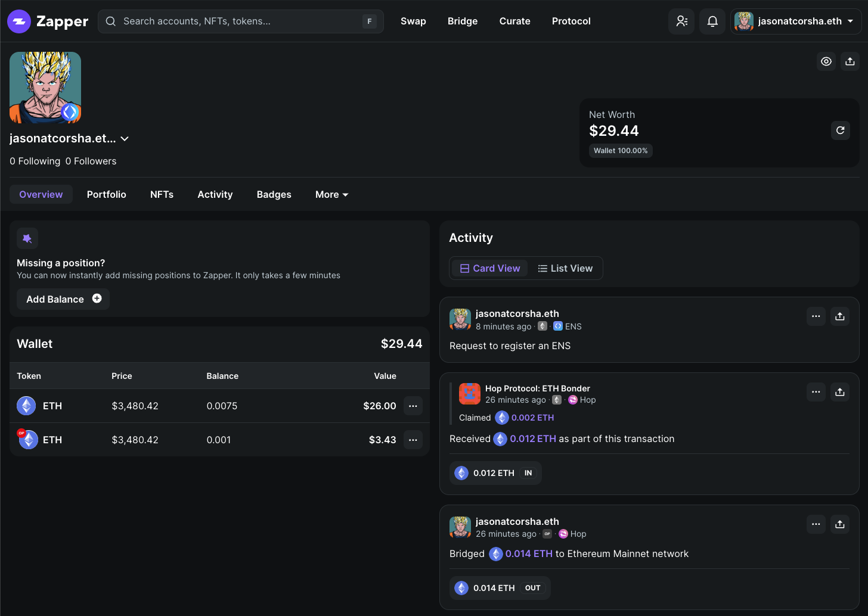The width and height of the screenshot is (868, 616).
Task: Toggle balance visibility eye icon
Action: (826, 61)
